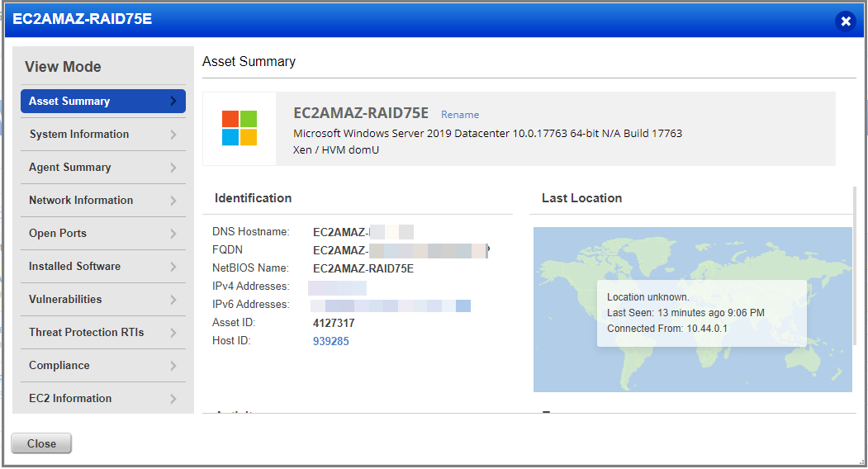
Task: Open System Information view
Action: pyautogui.click(x=103, y=135)
